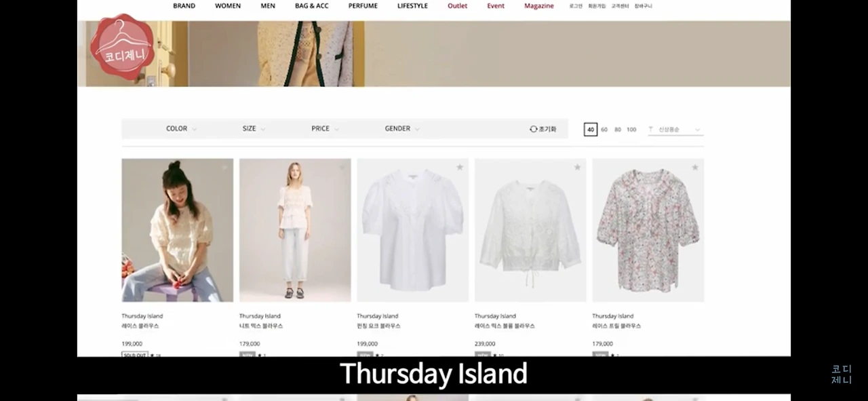Select 40 items per page

(591, 130)
